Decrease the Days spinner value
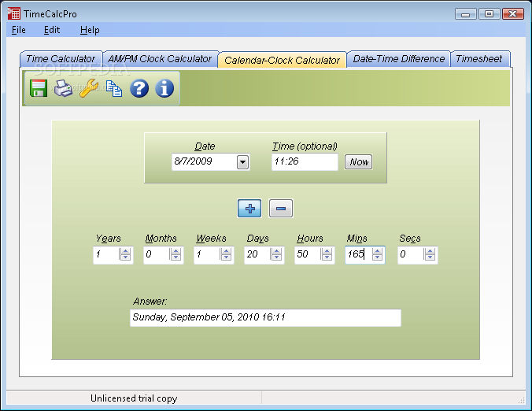532x411 pixels. click(x=276, y=257)
